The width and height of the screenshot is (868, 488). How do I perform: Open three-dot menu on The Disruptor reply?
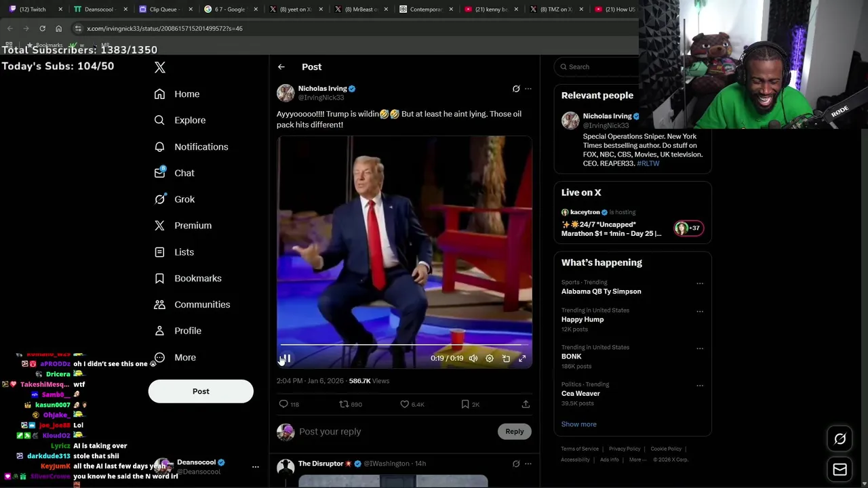click(x=528, y=464)
